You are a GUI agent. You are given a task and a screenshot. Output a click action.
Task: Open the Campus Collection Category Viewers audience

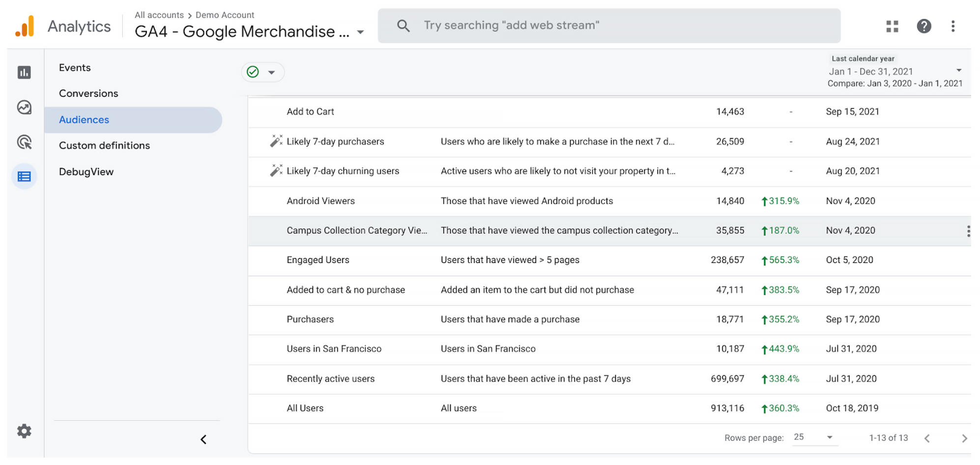[x=357, y=231]
